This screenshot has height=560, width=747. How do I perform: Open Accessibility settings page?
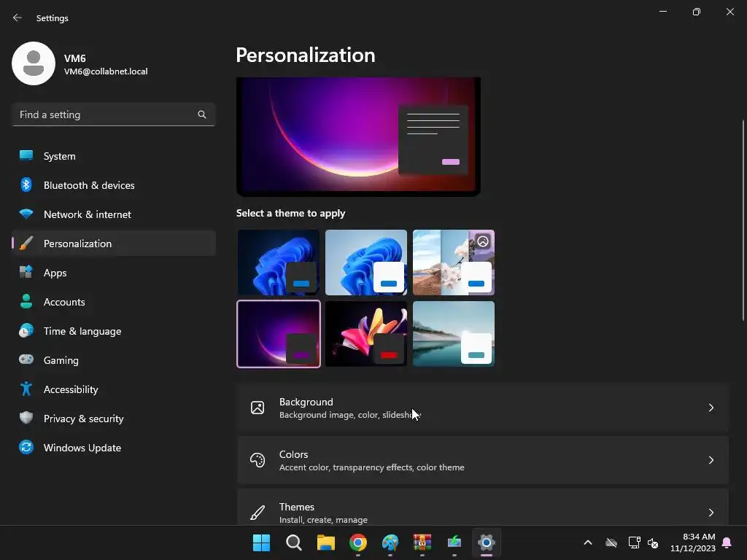pos(114,389)
